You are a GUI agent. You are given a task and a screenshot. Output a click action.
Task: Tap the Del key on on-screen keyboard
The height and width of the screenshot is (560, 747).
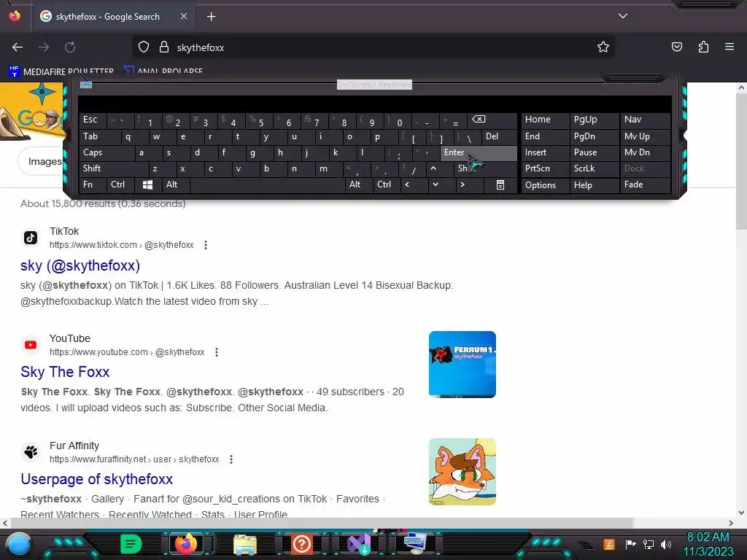coord(499,136)
